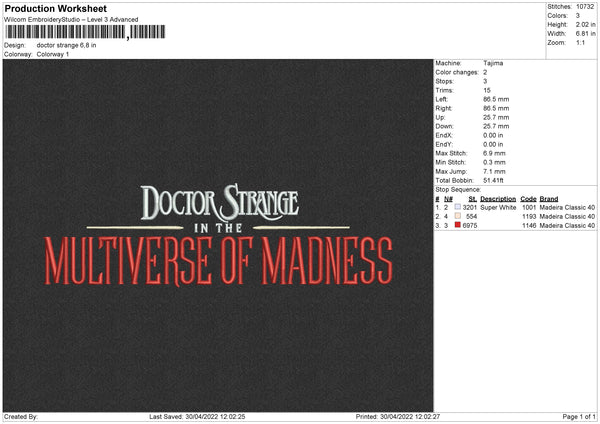The width and height of the screenshot is (600, 424).
Task: Click the Zoom value 1:1
Action: click(580, 42)
